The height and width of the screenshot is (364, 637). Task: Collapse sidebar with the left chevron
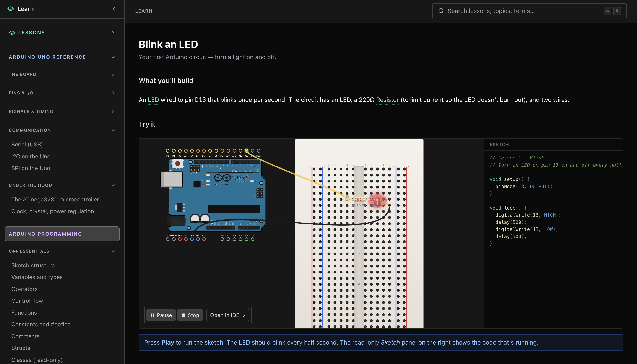coord(114,9)
